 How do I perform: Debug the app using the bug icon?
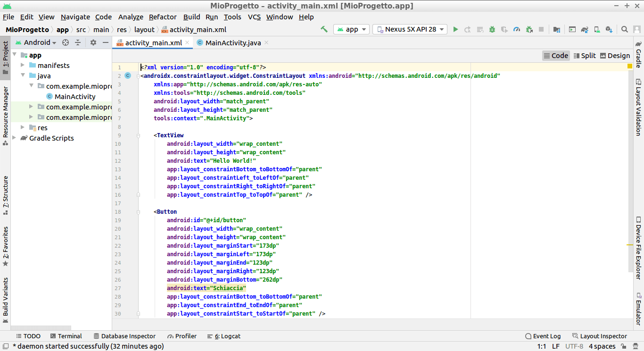492,29
